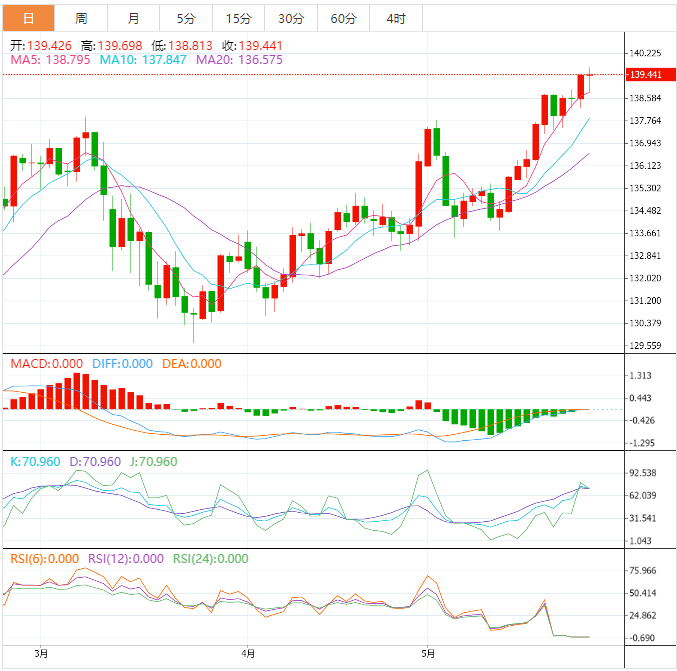Viewport: 677px width, 671px height.
Task: Click the DIFF value label
Action: 122,364
